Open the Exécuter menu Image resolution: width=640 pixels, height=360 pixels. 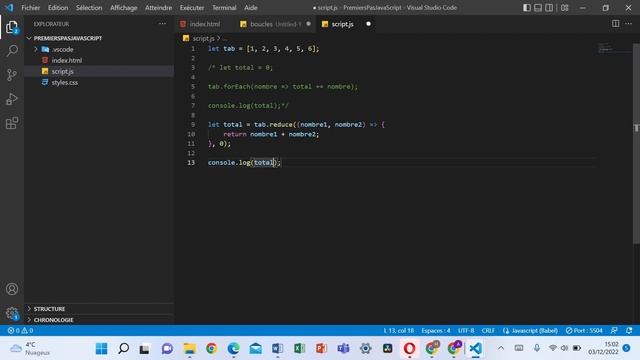tap(192, 8)
